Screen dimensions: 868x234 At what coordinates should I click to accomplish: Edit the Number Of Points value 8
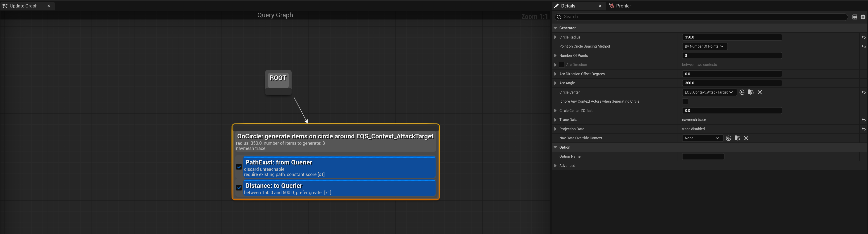732,56
